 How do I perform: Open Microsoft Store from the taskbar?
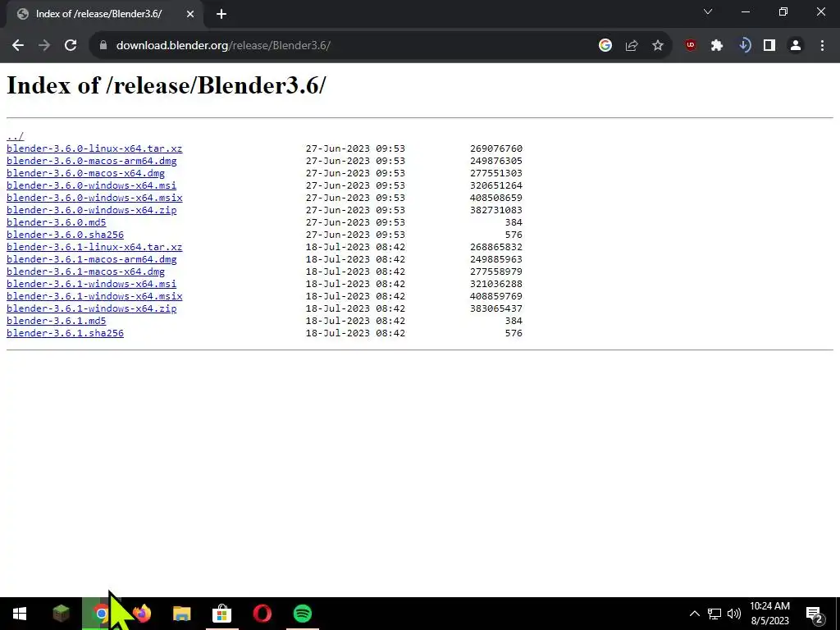(221, 614)
